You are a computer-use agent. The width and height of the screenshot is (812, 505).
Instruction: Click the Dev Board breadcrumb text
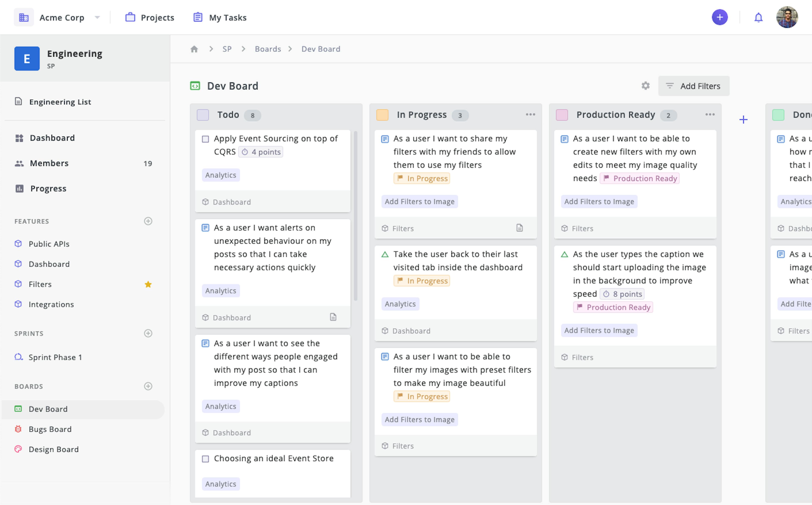[321, 49]
